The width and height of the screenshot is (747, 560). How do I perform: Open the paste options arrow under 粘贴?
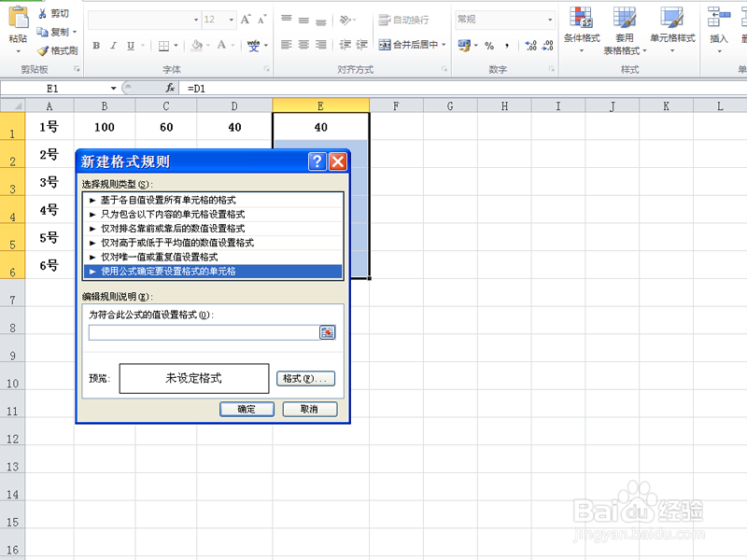tap(18, 50)
